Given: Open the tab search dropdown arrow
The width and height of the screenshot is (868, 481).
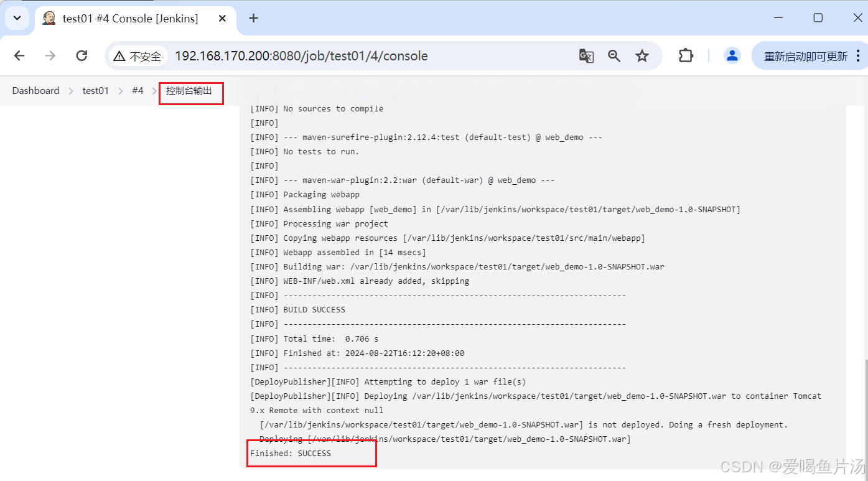Looking at the screenshot, I should coord(17,18).
